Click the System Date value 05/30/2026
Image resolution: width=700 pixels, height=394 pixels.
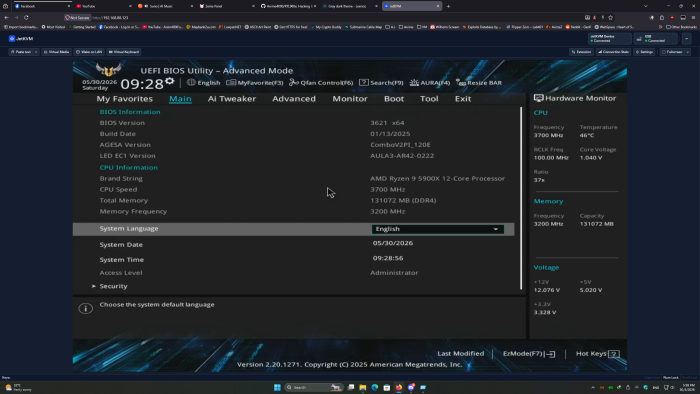(x=393, y=243)
